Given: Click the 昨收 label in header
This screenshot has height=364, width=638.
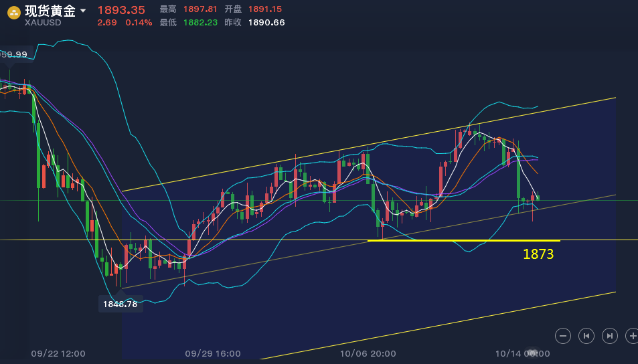Looking at the screenshot, I should 233,23.
